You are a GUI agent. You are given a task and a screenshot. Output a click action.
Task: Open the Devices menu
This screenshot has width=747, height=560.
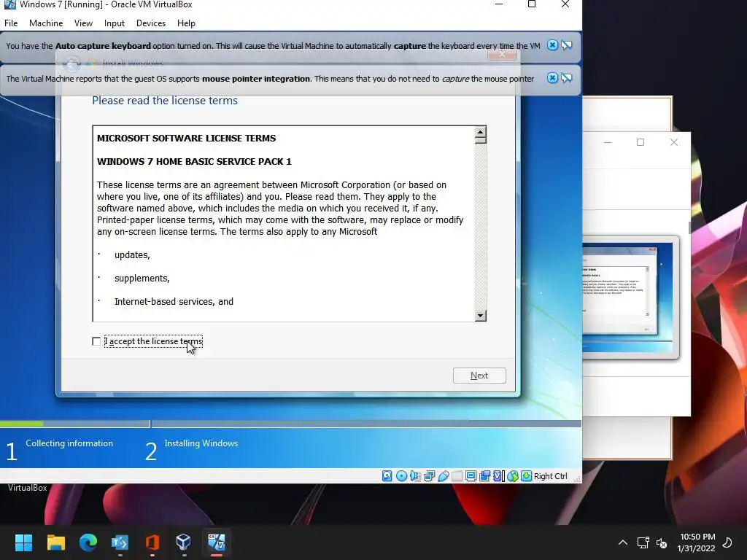click(x=151, y=23)
